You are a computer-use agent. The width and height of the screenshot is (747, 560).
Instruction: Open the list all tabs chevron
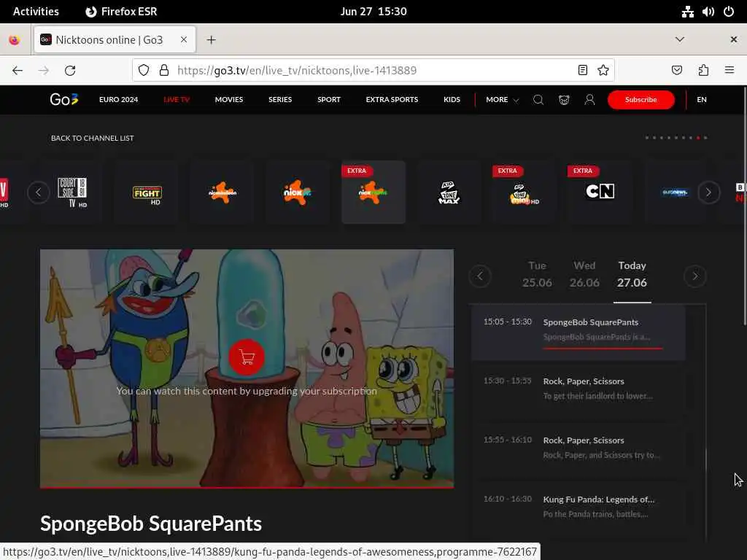tap(680, 39)
